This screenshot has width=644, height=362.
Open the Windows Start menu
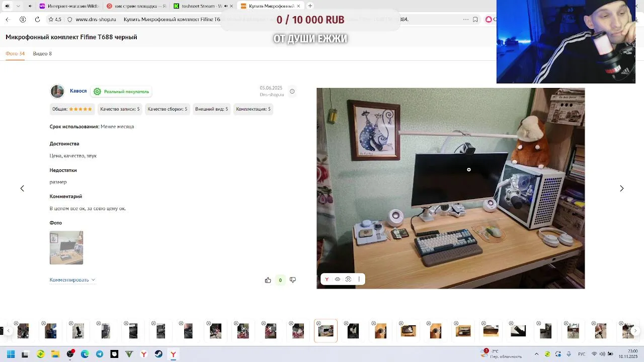[x=11, y=354]
